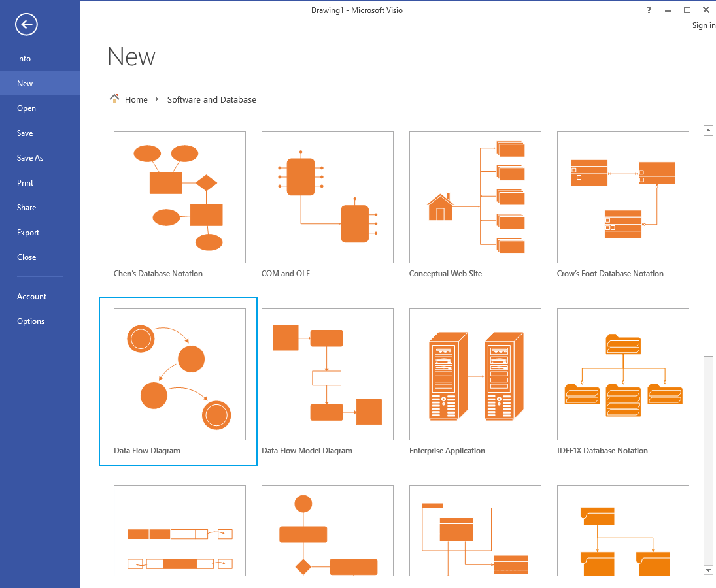The width and height of the screenshot is (716, 588).
Task: Pick the Crow's Foot Database Notation template
Action: tap(623, 197)
